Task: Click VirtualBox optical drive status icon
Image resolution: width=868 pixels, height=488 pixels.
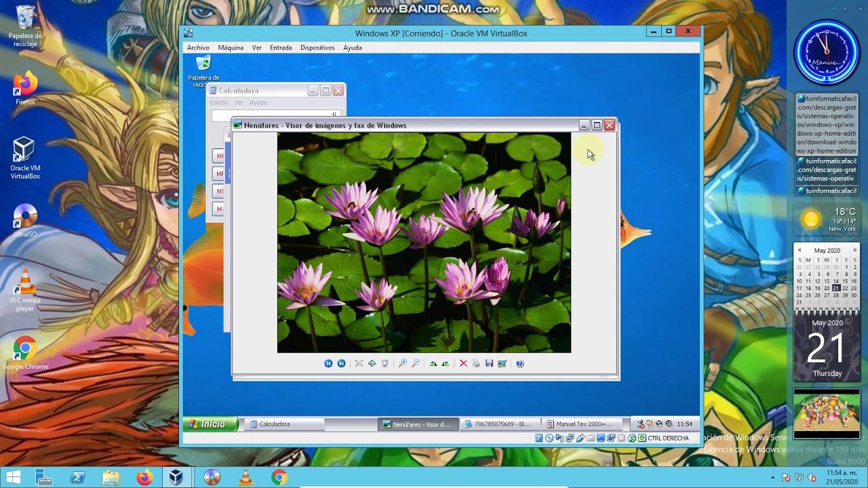Action: [x=549, y=438]
